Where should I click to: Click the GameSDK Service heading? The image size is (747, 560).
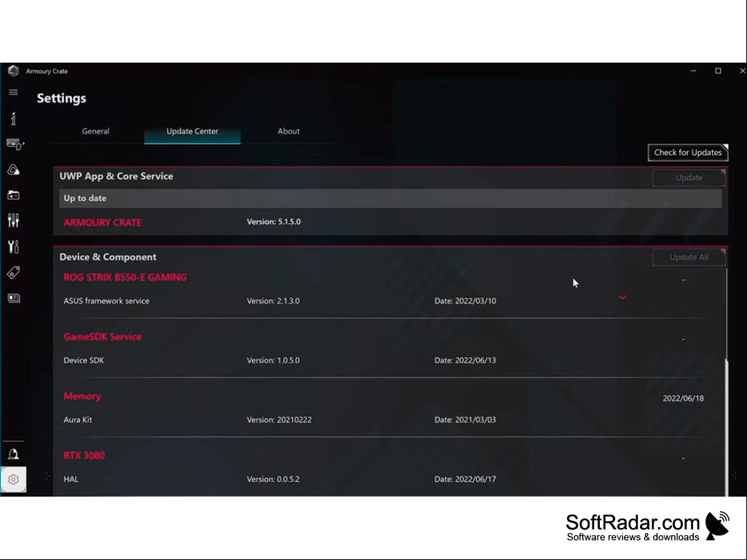tap(103, 336)
